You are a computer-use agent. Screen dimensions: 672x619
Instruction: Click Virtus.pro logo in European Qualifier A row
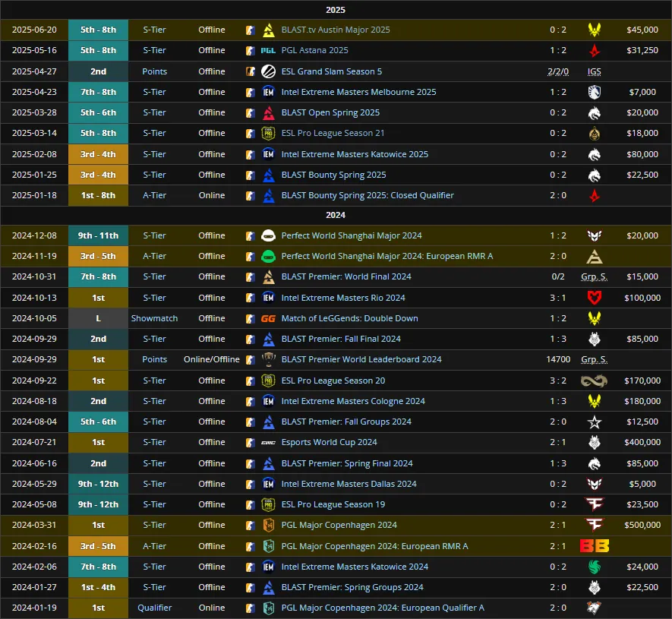(x=594, y=608)
